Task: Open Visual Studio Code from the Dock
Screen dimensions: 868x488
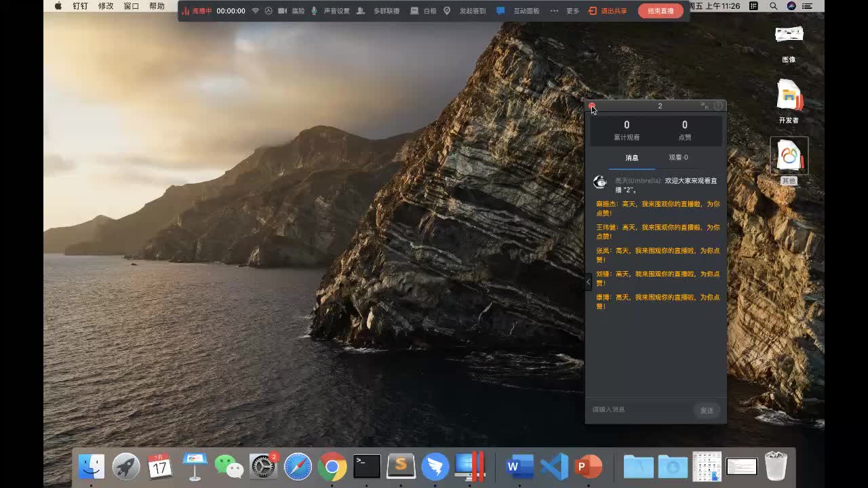Action: (x=554, y=466)
